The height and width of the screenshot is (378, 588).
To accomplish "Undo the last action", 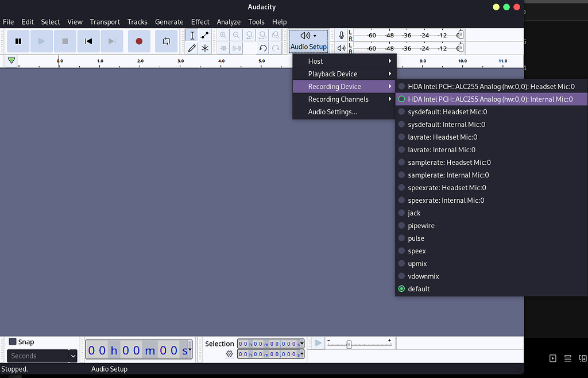I will pos(263,48).
